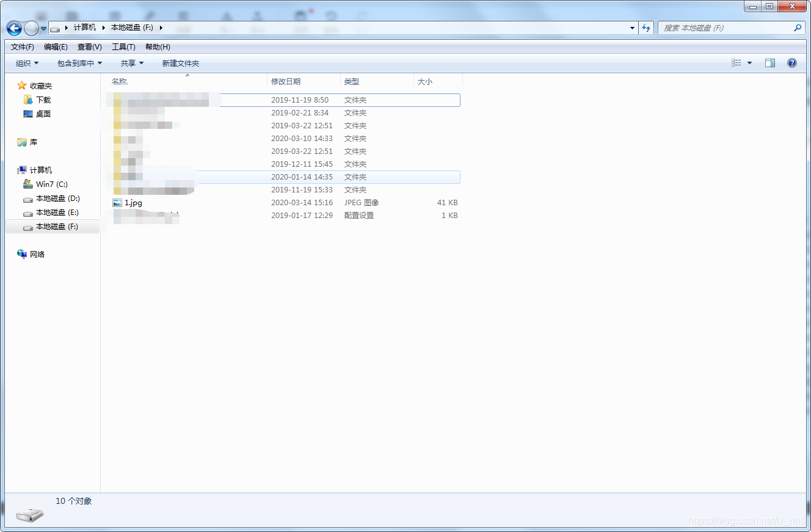811x532 pixels.
Task: Select config file dated 2019-01-17 12:29
Action: 284,215
